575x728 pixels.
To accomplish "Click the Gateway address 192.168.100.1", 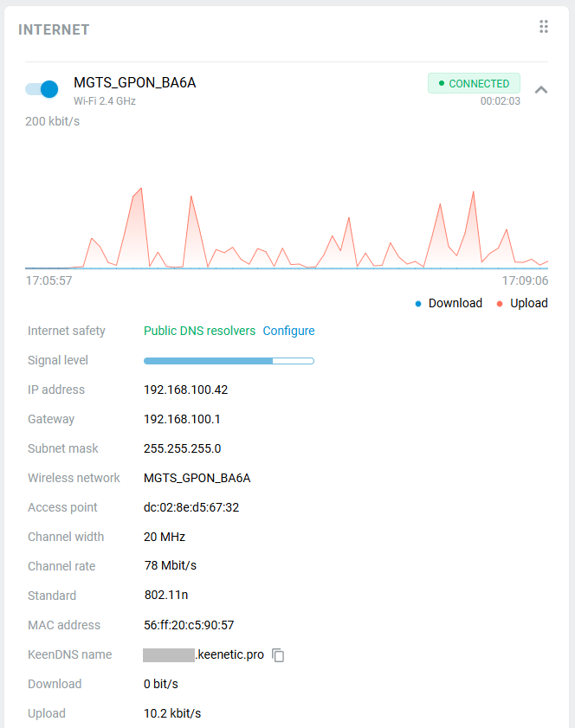I will (182, 419).
